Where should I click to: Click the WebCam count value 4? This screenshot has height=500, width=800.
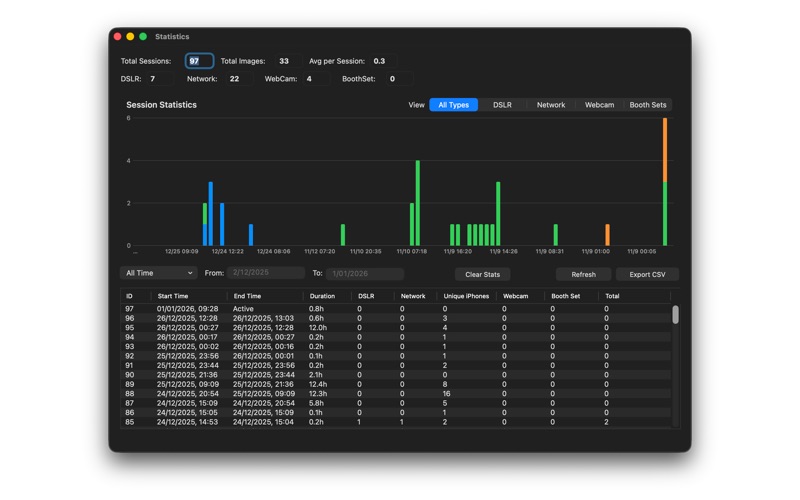(x=315, y=79)
